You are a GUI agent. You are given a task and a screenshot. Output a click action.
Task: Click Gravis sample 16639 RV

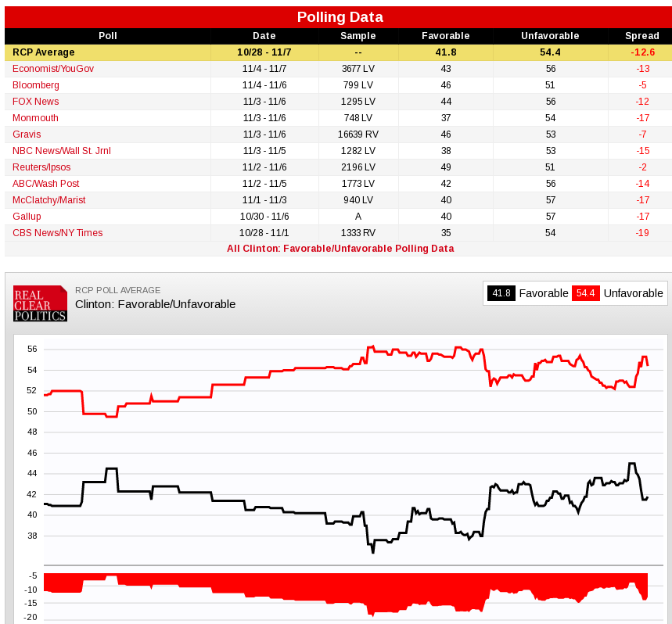(x=358, y=134)
